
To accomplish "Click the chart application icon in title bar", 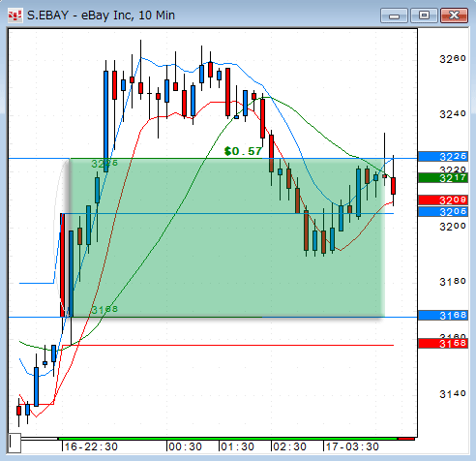I will pos(15,15).
